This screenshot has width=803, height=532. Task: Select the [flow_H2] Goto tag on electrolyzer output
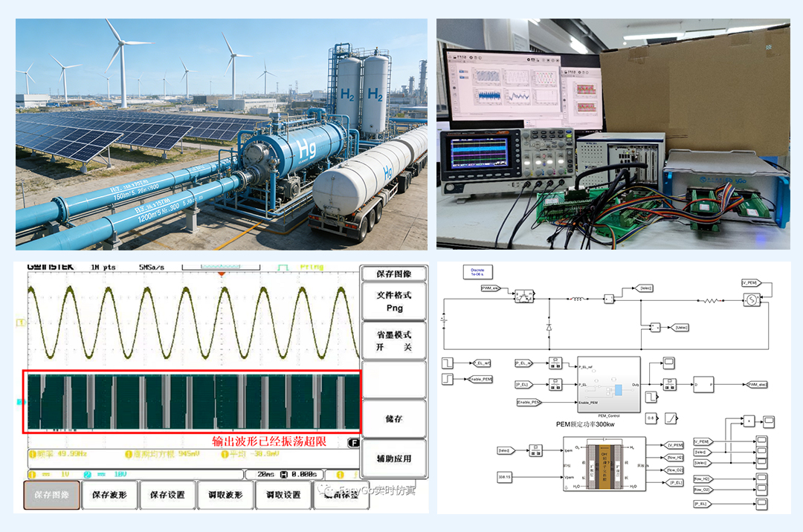point(674,457)
